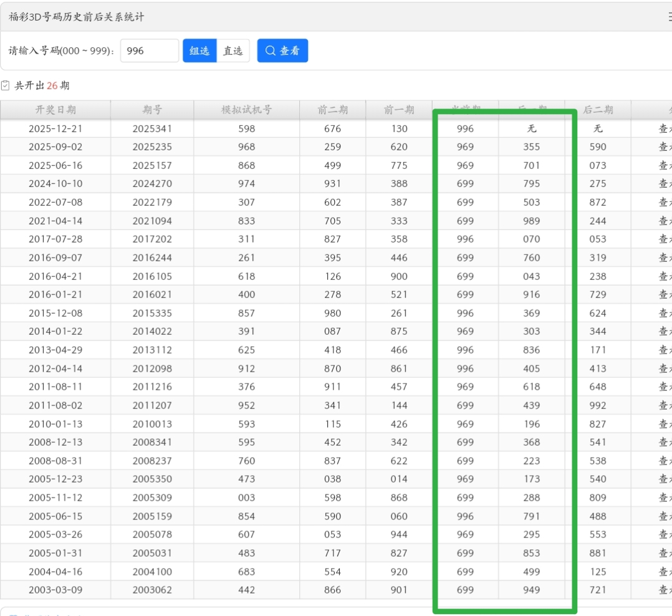Click the 模拟试机号 column header

click(247, 110)
